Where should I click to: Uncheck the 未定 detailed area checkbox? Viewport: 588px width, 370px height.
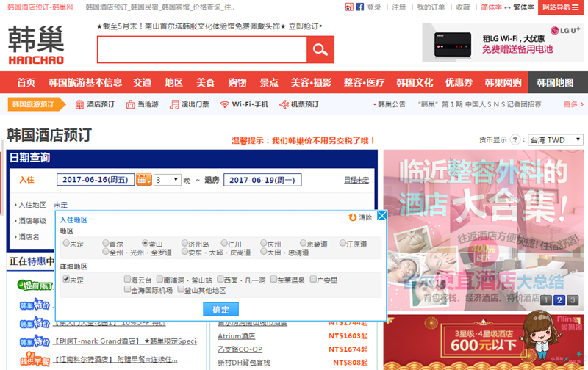pos(66,279)
